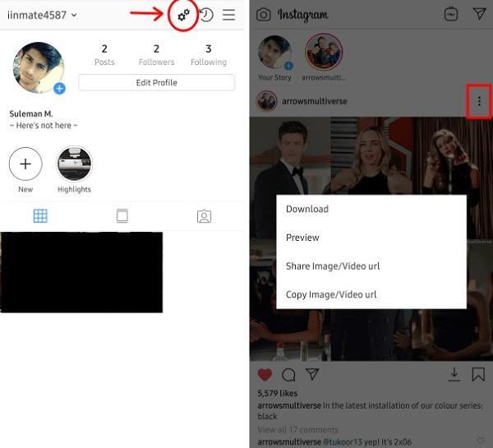The height and width of the screenshot is (448, 493).
Task: Click the post caption by arrowsmultiverse
Action: click(x=370, y=411)
